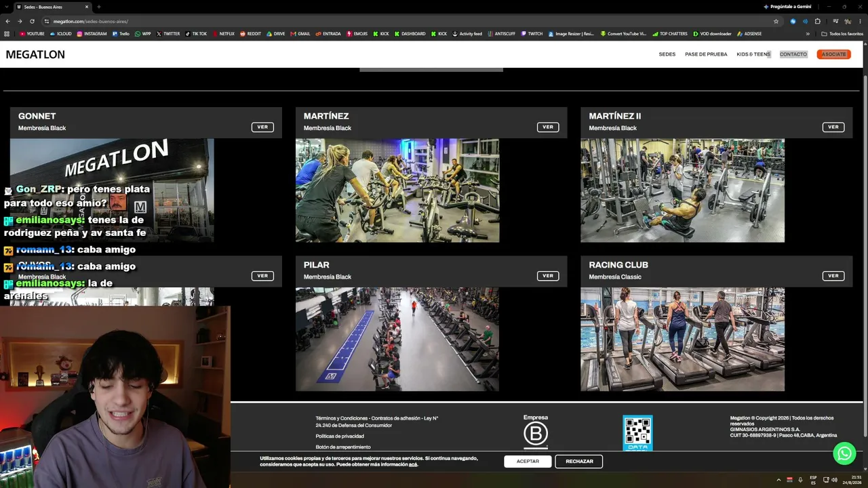Open the Términos y Condiciones footer link
Image resolution: width=868 pixels, height=488 pixels.
[377, 422]
